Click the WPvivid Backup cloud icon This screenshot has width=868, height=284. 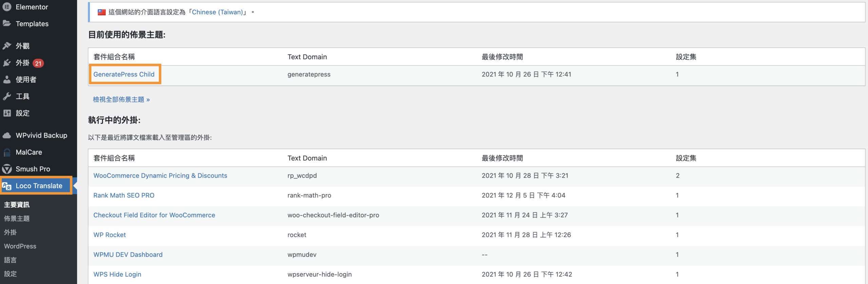coord(7,136)
